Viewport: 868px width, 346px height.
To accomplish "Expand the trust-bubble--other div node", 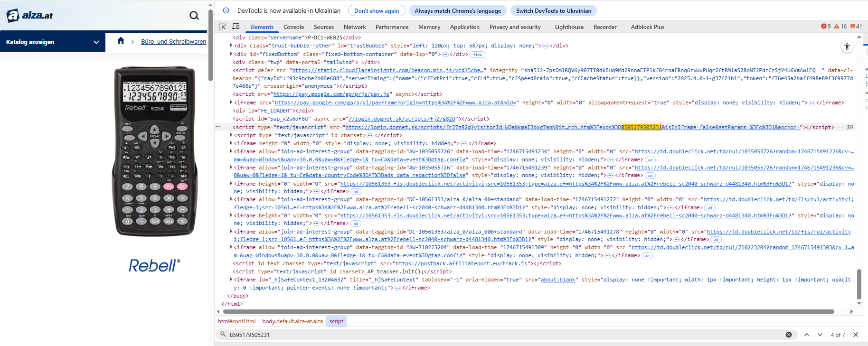I will (x=231, y=46).
